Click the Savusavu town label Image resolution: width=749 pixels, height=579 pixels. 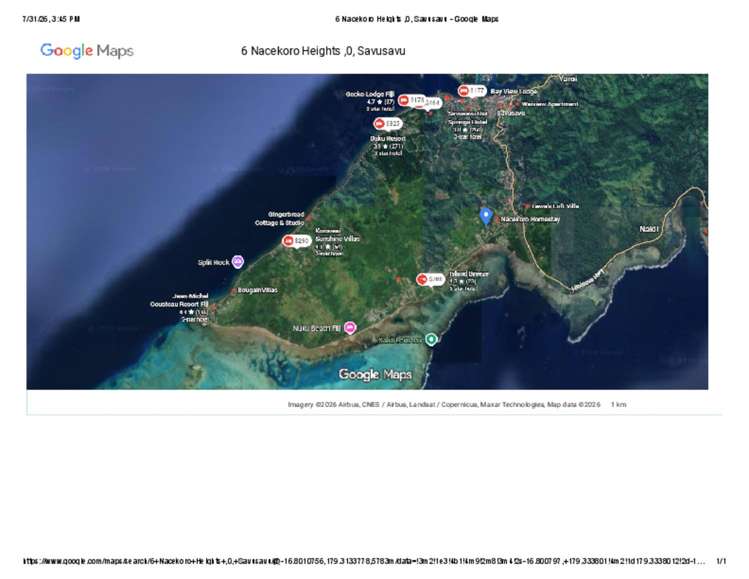point(512,114)
